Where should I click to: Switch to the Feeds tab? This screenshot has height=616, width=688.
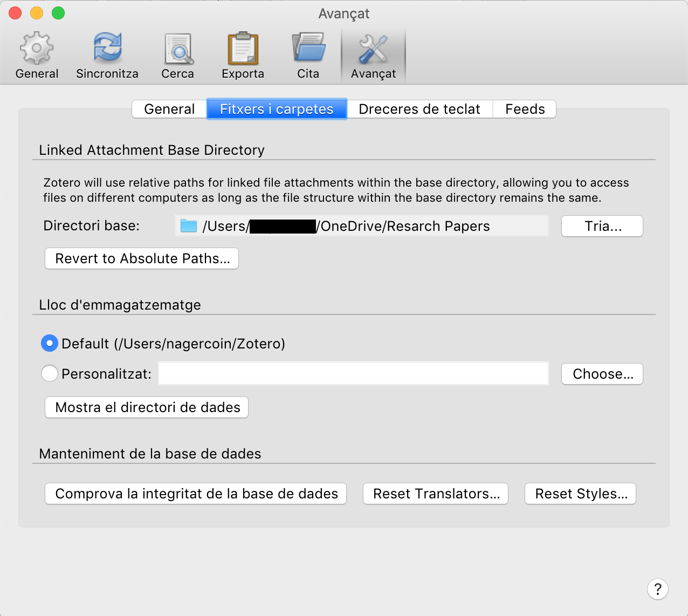pos(524,109)
